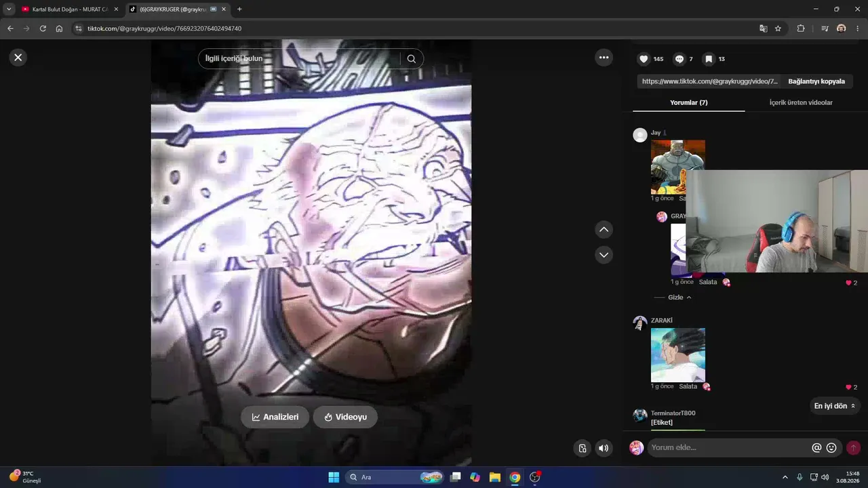Open system volume tray icon

click(x=825, y=477)
